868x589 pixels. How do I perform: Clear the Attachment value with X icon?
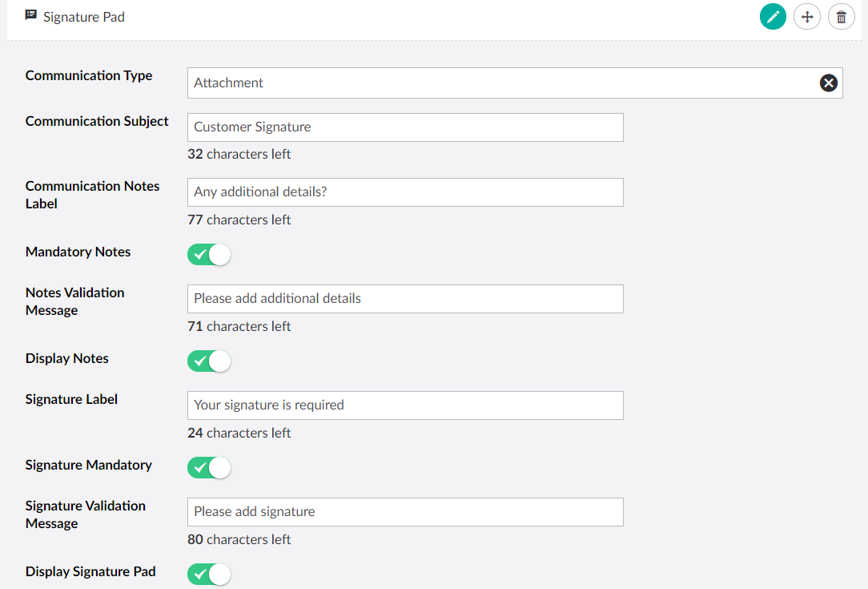(828, 83)
